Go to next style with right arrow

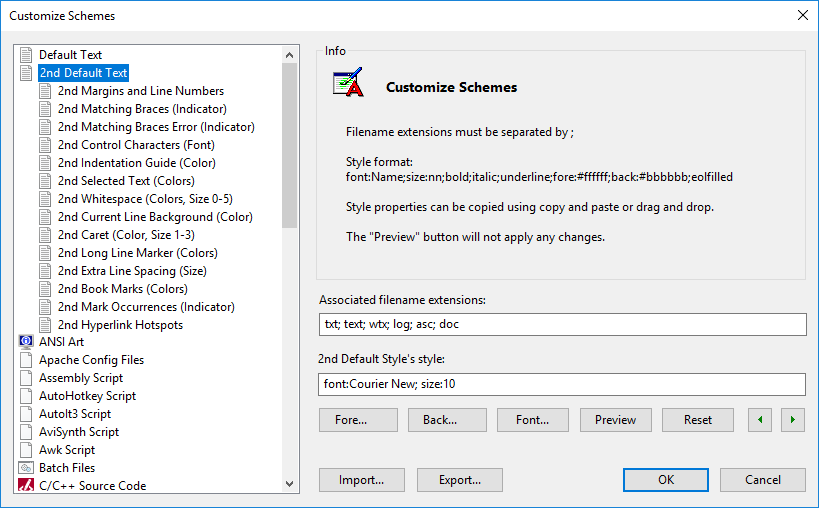(793, 420)
